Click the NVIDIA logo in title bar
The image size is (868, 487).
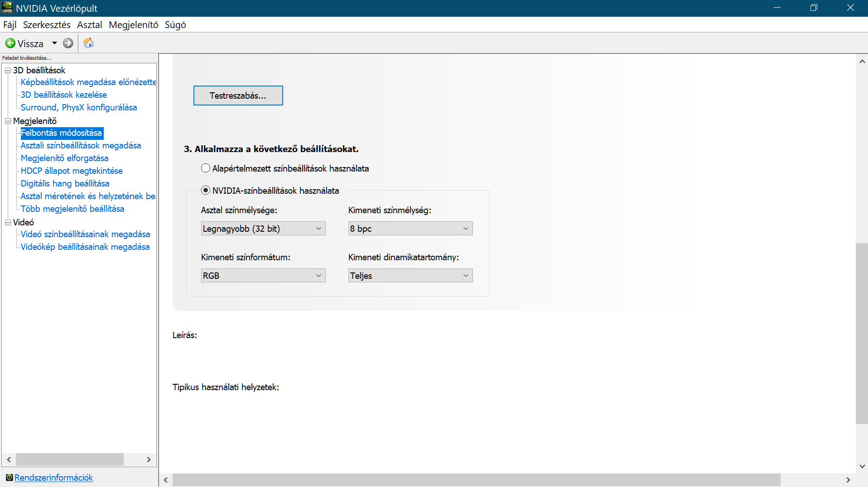[x=7, y=8]
